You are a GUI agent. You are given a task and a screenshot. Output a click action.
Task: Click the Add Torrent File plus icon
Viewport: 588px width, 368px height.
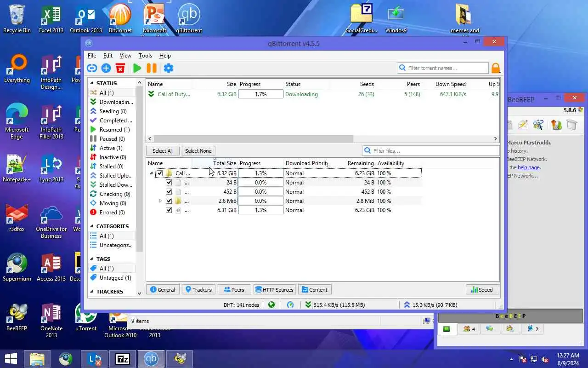(106, 68)
